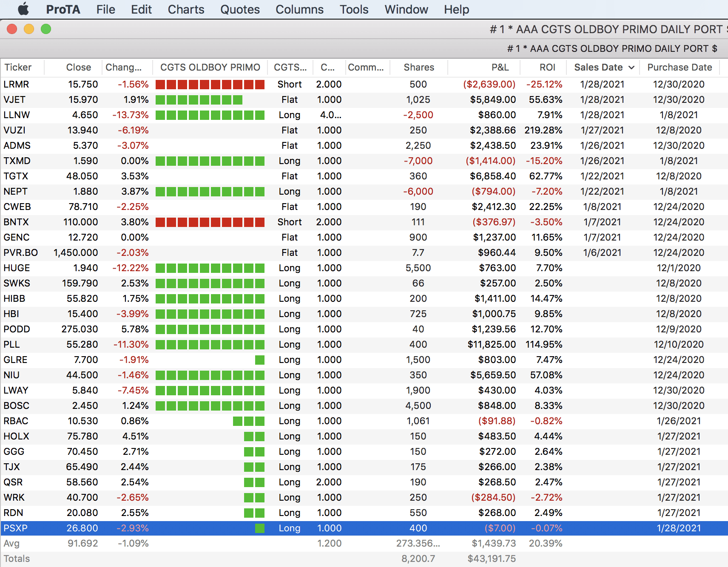This screenshot has width=728, height=567.
Task: Click the red indicator bar for LRMR
Action: [210, 84]
